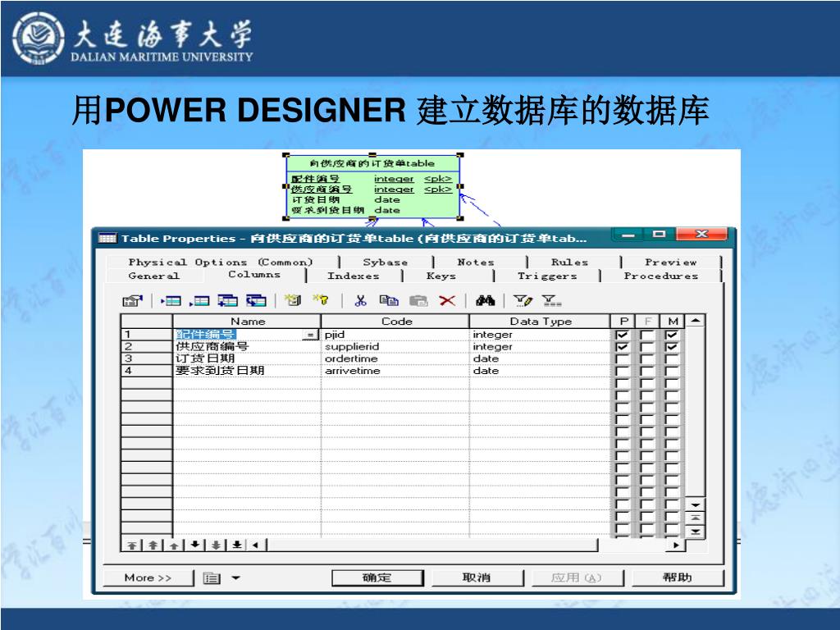Switch to the General tab
The image size is (840, 630).
click(153, 276)
